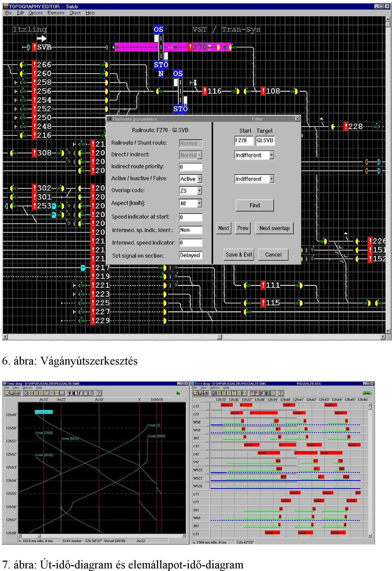Click signal number 228

(x=355, y=127)
